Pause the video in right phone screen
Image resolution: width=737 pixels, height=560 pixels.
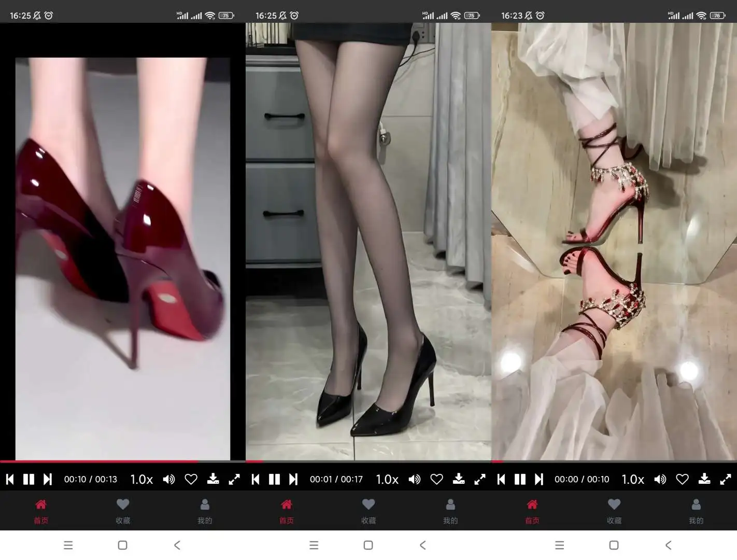[520, 479]
